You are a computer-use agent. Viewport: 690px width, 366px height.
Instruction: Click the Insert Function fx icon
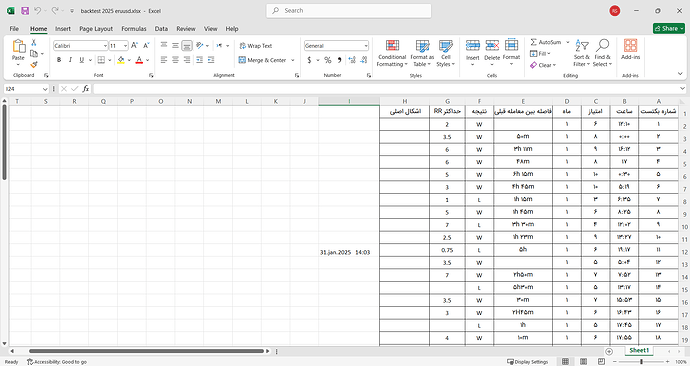coord(85,89)
